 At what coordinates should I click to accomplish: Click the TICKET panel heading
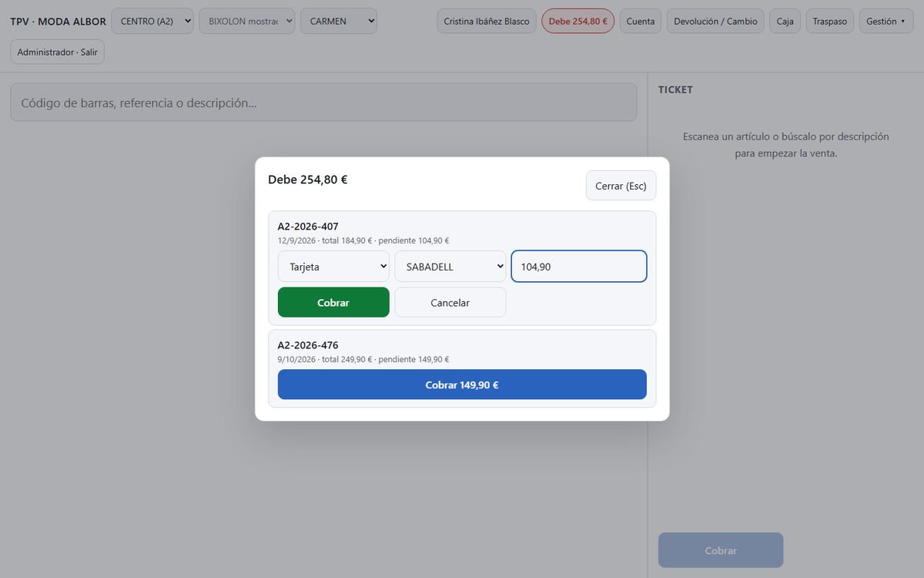coord(675,89)
